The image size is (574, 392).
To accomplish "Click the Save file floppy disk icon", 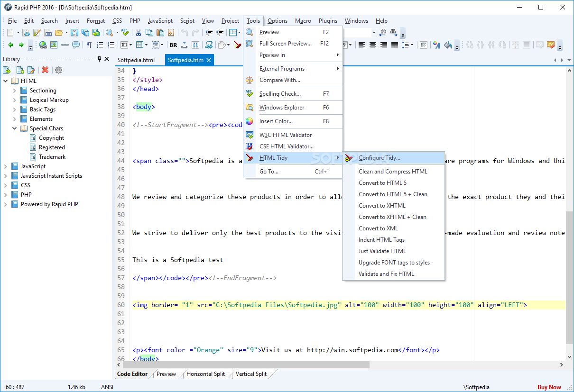I will 74,33.
